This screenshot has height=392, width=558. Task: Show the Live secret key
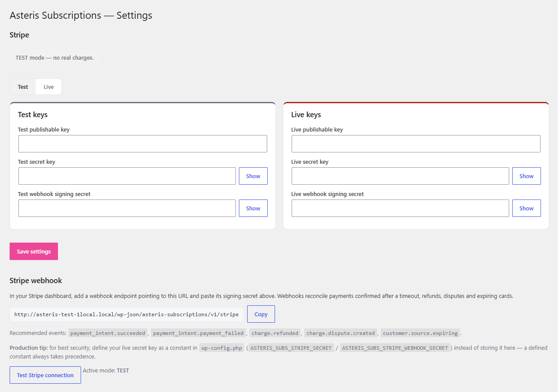coord(527,176)
